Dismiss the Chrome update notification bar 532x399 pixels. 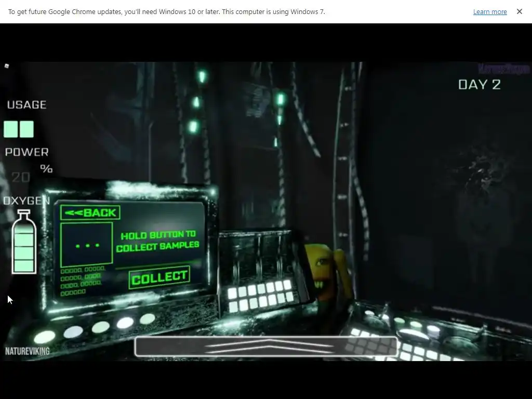pos(519,11)
